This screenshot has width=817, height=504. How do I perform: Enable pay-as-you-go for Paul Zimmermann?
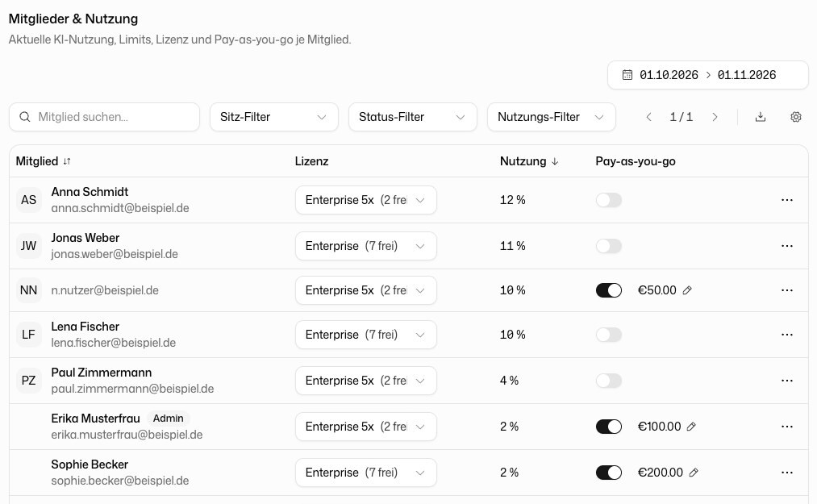609,381
